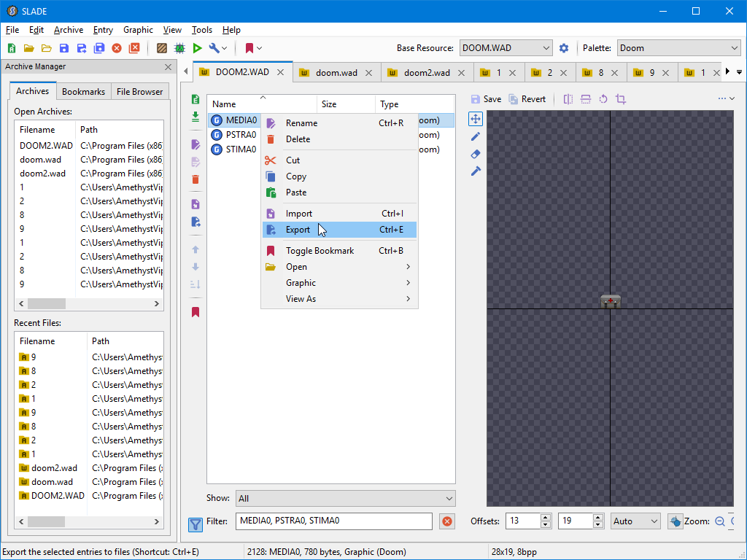Toggle the filter funnel button
Viewport: 747px width, 560px height.
[196, 524]
